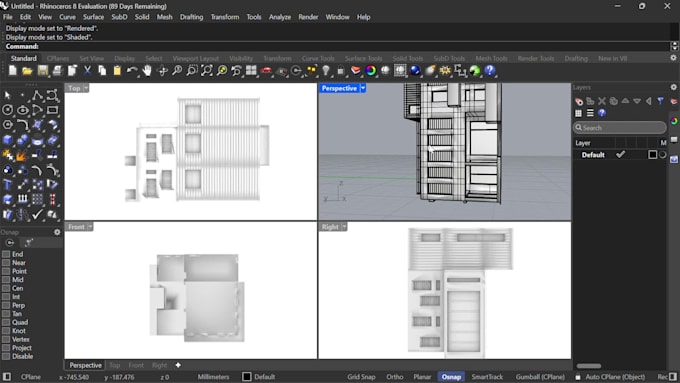680x383 pixels.
Task: Click the checkmark tool in left sidebar
Action: coord(37,214)
